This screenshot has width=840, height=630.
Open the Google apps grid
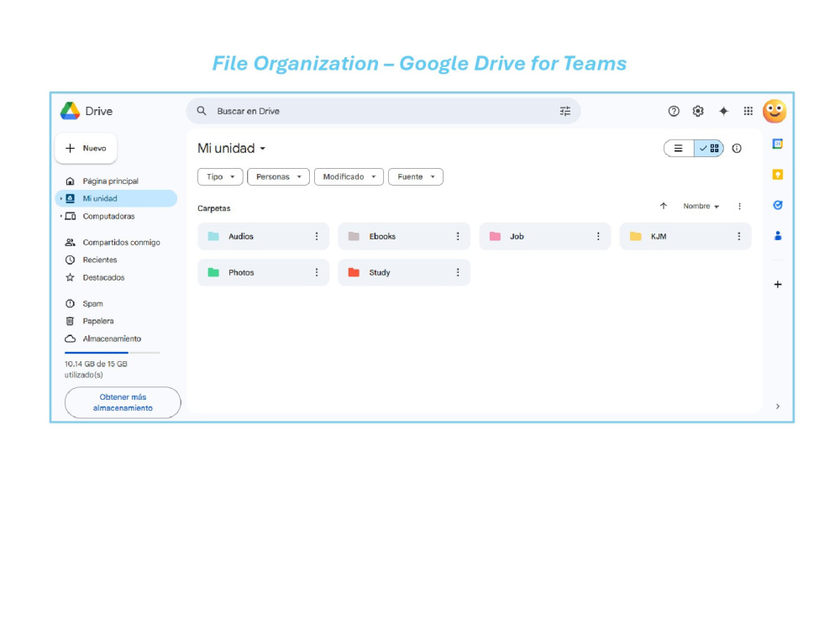[x=748, y=111]
